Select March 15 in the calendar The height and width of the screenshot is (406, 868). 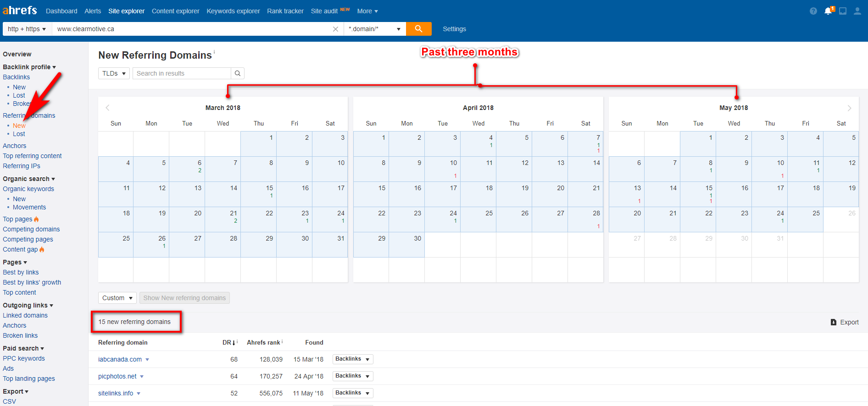pyautogui.click(x=259, y=194)
